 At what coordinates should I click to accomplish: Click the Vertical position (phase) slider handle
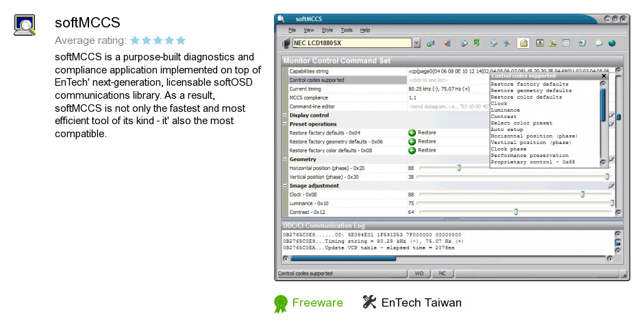point(607,177)
